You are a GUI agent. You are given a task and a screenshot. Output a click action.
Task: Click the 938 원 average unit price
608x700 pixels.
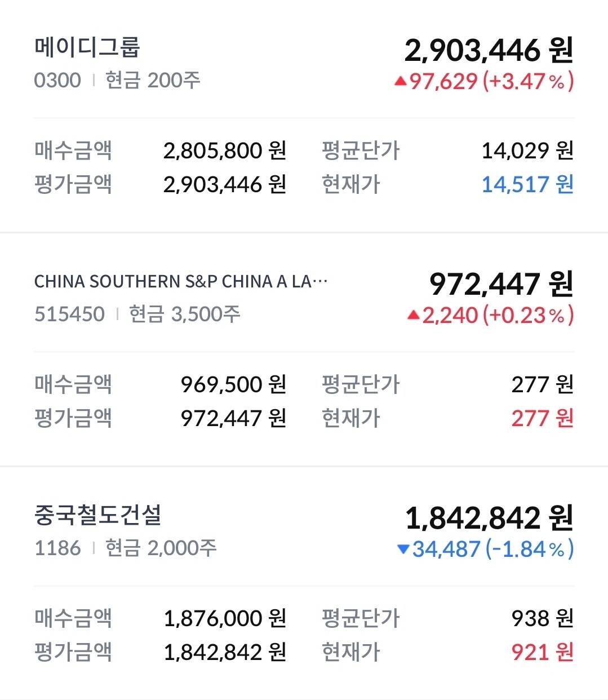point(542,618)
